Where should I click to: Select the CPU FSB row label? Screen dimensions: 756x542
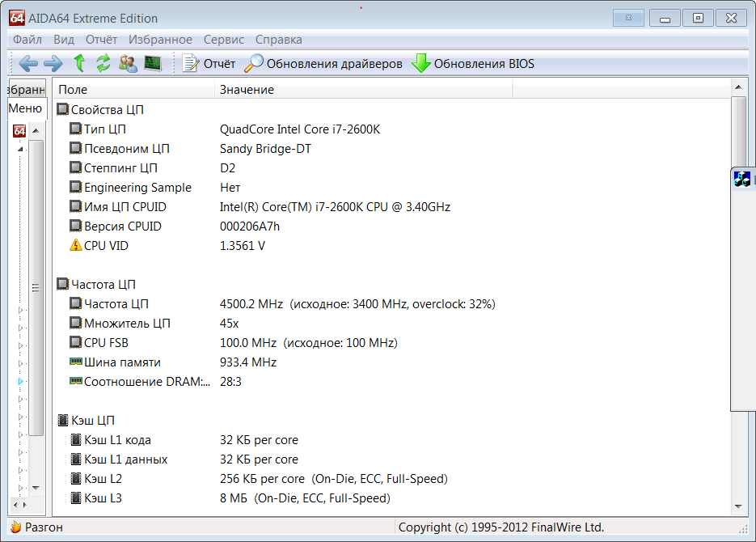point(106,343)
